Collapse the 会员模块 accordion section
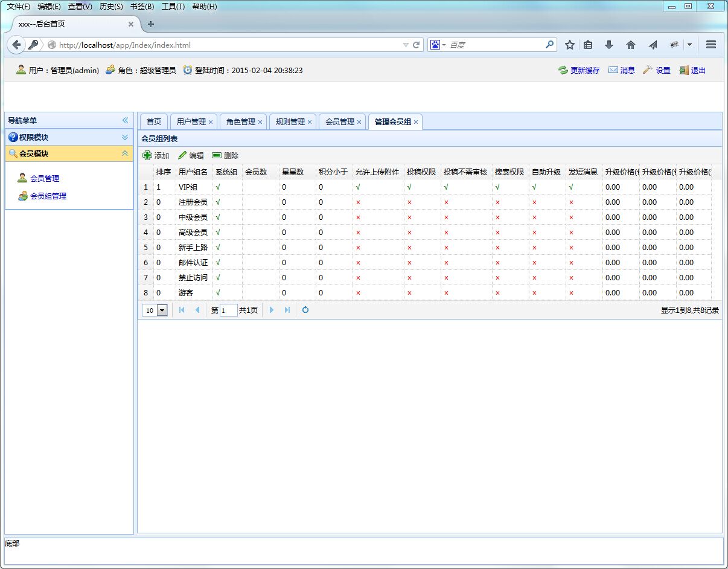The height and width of the screenshot is (569, 728). pos(125,153)
